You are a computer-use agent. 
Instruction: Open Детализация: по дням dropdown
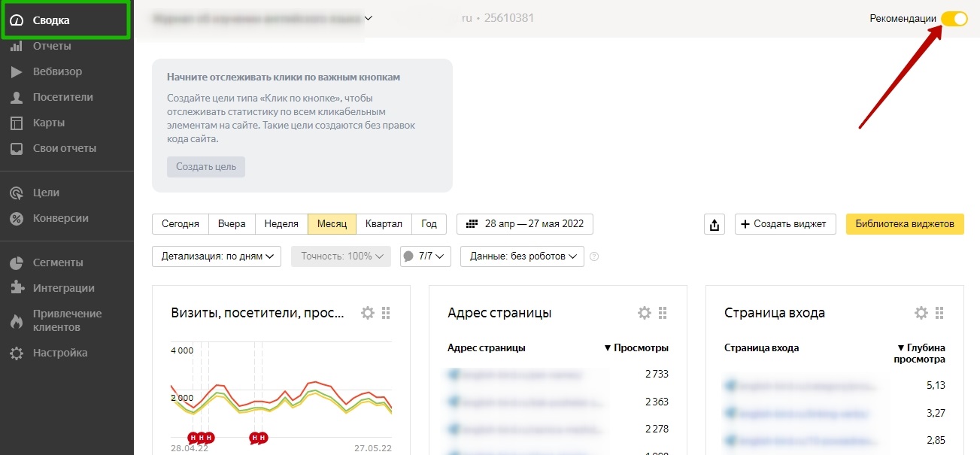click(x=217, y=256)
